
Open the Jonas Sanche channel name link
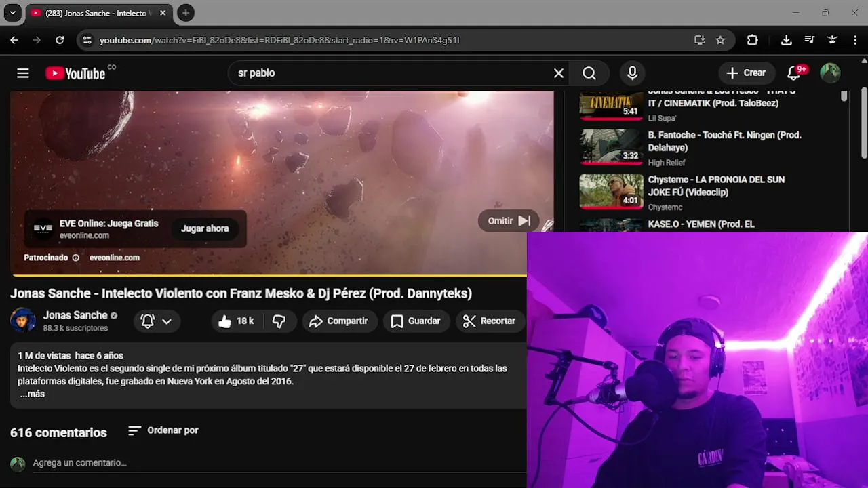(75, 315)
